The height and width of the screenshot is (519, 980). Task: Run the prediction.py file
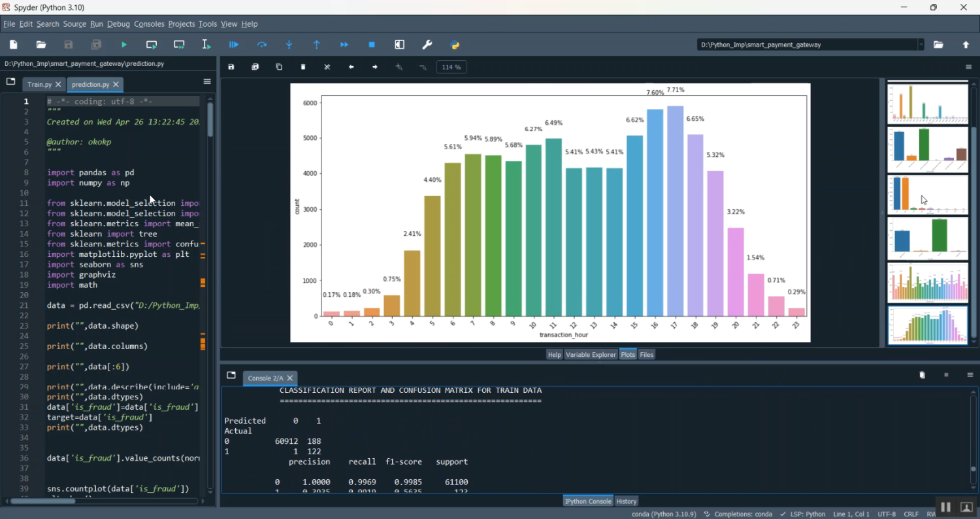click(x=123, y=44)
